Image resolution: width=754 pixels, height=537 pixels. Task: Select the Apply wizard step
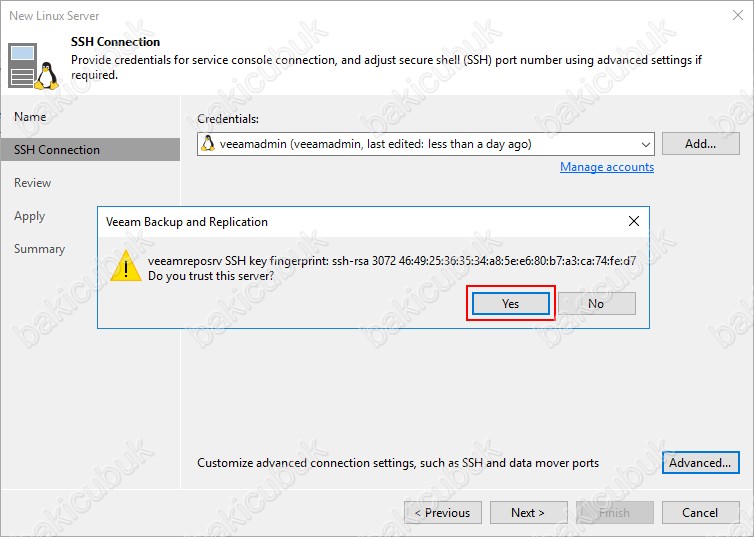(29, 216)
